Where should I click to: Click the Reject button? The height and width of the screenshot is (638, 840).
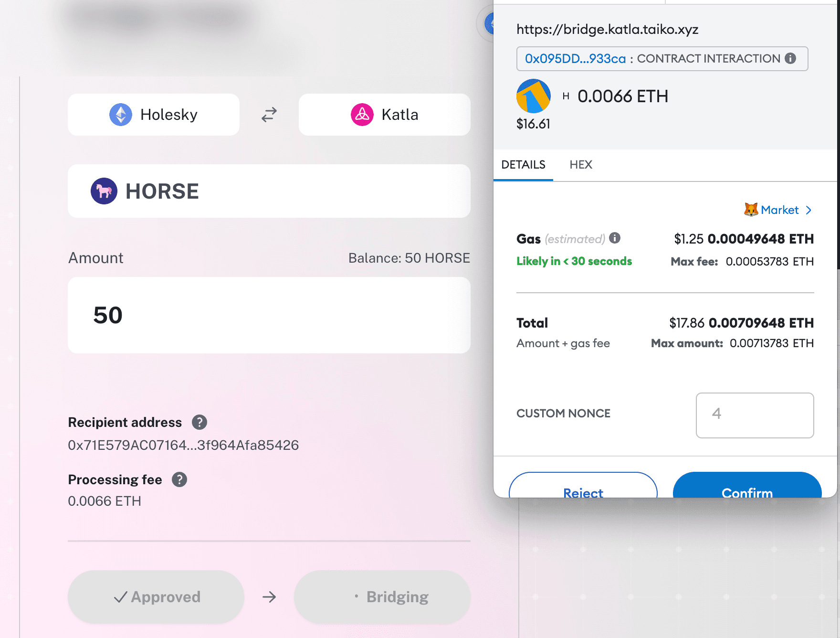(583, 485)
